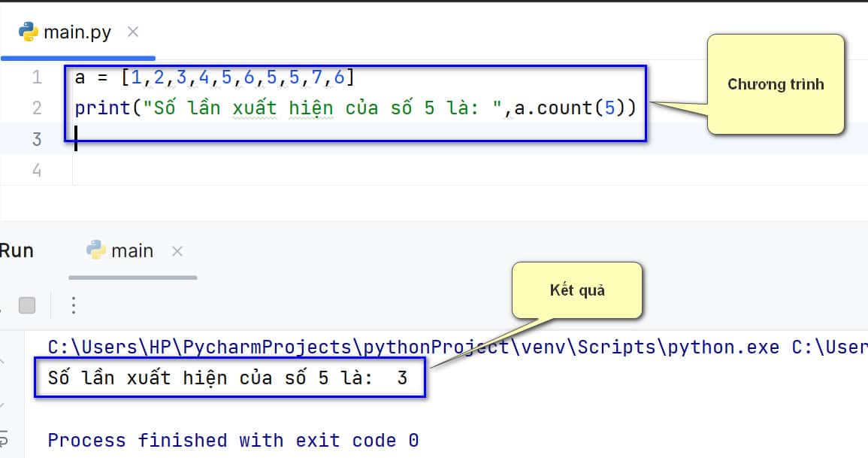Stop the running process with the stop button
The width and height of the screenshot is (868, 458).
click(x=27, y=305)
